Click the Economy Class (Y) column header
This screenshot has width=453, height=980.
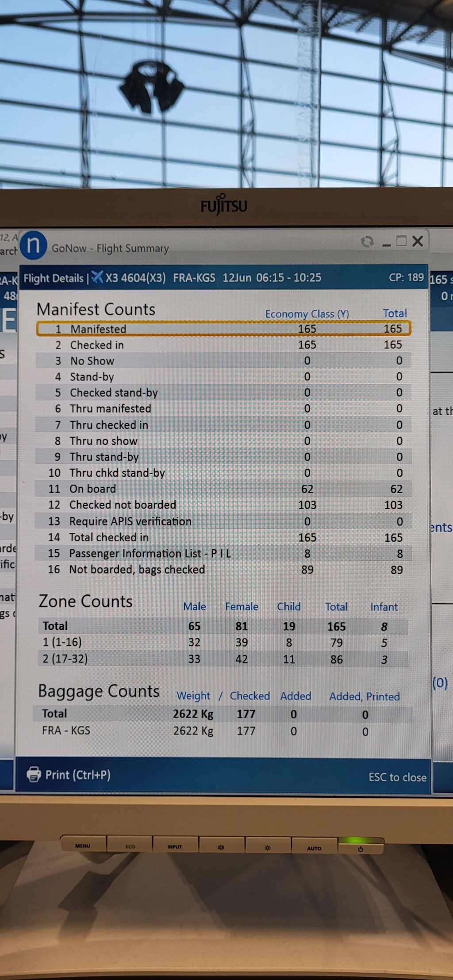(x=307, y=314)
